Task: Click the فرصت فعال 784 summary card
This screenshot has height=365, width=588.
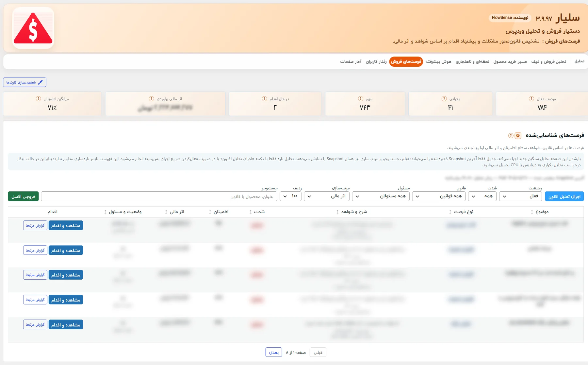Action: [x=542, y=104]
